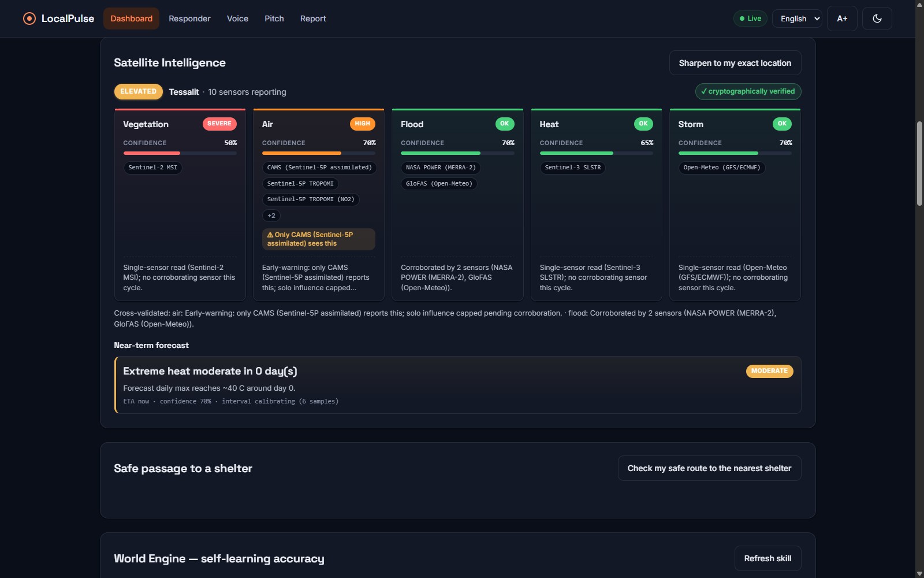Click the scrollbar down arrow
924x578 pixels.
pyautogui.click(x=919, y=573)
